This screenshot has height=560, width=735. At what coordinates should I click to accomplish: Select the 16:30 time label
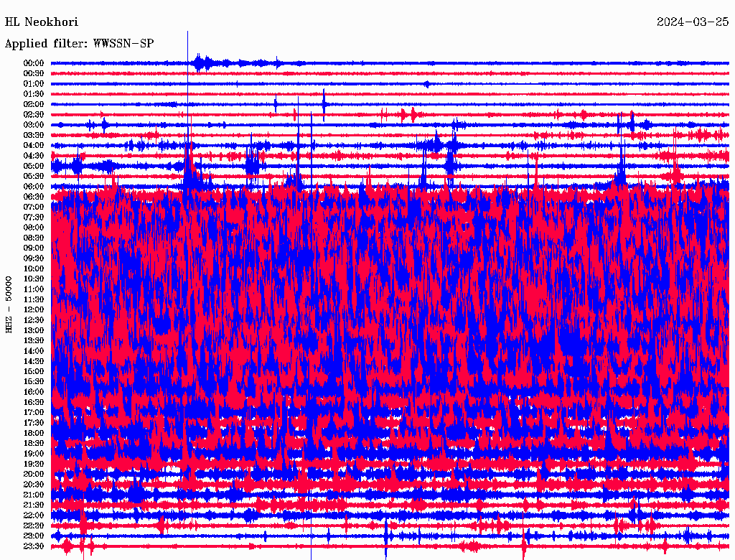pos(34,403)
